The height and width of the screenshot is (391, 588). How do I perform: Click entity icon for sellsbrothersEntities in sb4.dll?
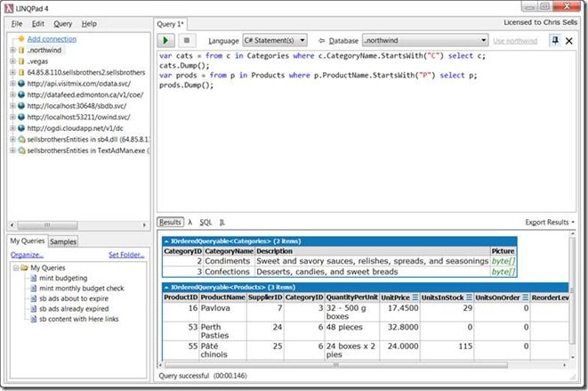[x=21, y=139]
